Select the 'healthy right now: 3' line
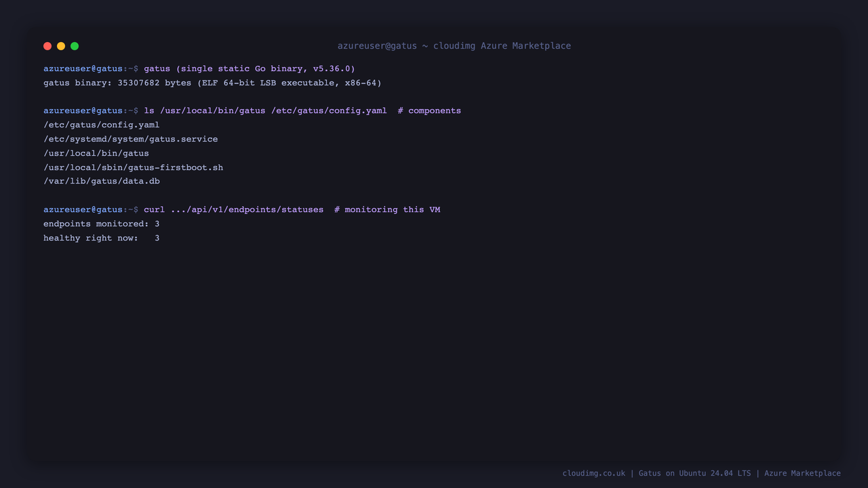Viewport: 868px width, 488px height. click(x=102, y=238)
